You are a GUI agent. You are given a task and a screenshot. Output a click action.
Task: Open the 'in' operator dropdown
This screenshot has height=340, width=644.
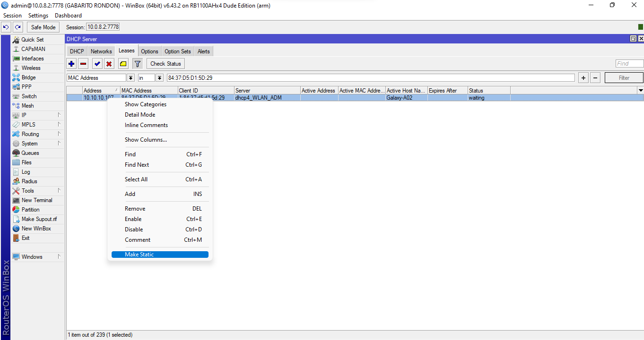(159, 78)
